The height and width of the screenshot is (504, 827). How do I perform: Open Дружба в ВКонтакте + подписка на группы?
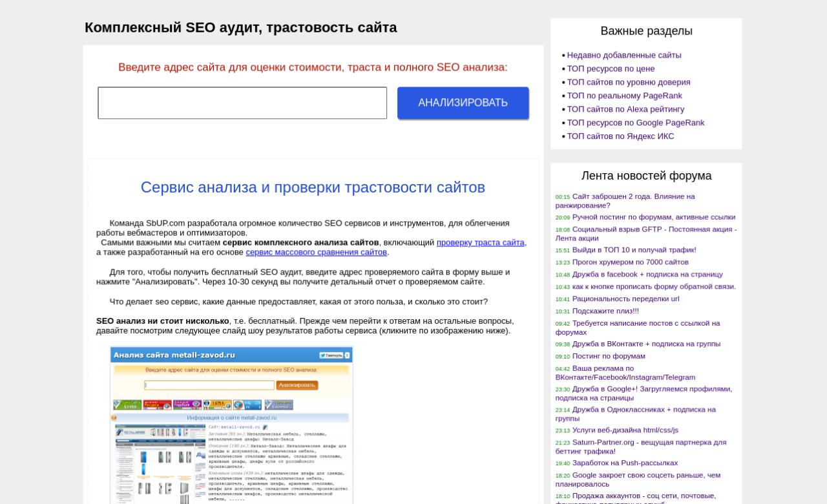click(646, 344)
